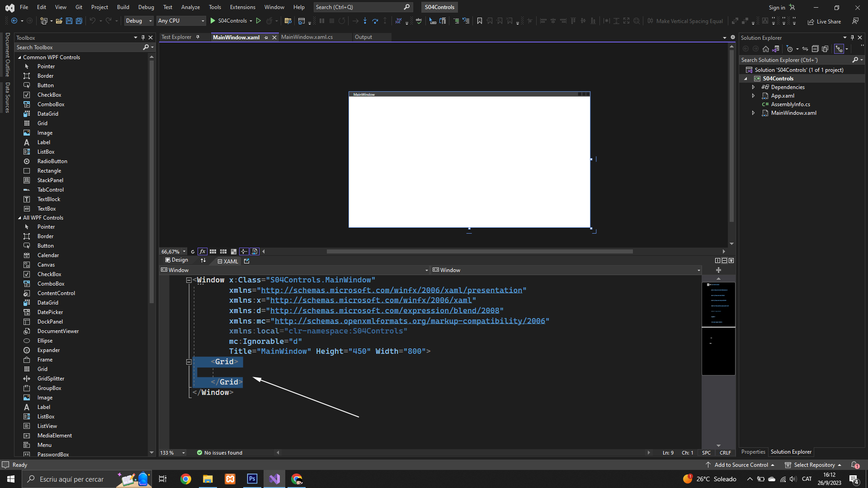Screen dimensions: 868x488
Task: Open Visual Studio from the Windows taskbar
Action: click(x=274, y=479)
